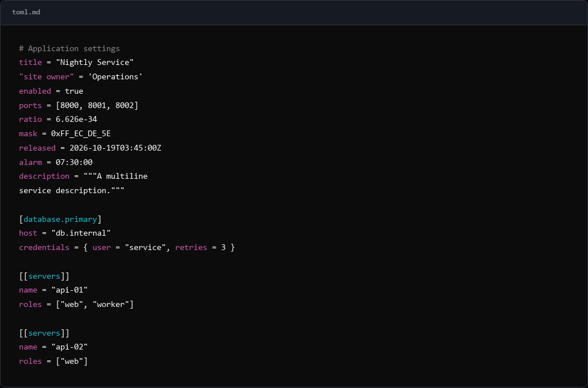Click the "site owner" quoted key
The image size is (588, 388).
point(47,76)
